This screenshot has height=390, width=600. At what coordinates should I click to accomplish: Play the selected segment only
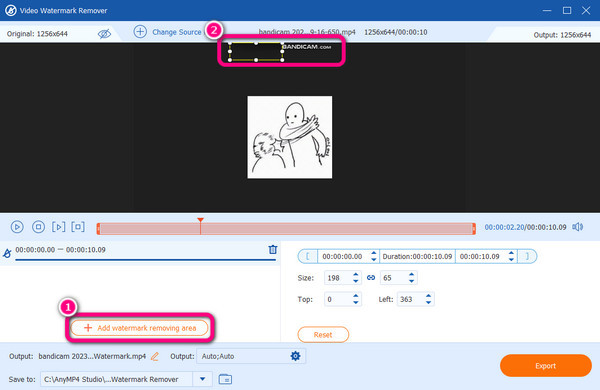click(59, 227)
